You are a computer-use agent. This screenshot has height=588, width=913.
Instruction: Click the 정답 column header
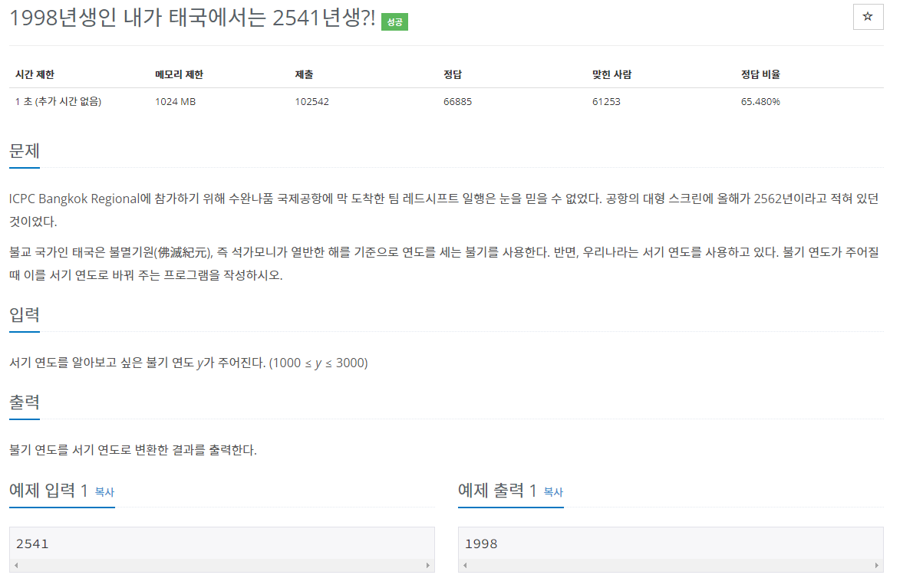click(453, 74)
